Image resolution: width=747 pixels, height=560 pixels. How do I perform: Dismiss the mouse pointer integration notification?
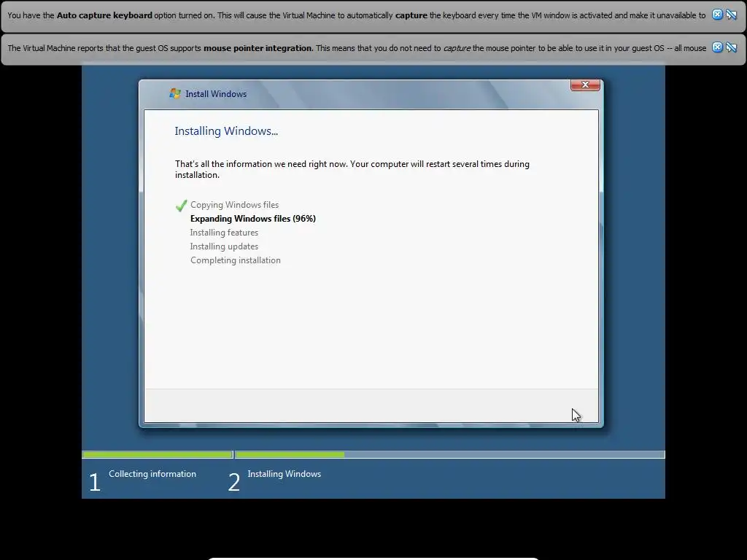[x=717, y=47]
